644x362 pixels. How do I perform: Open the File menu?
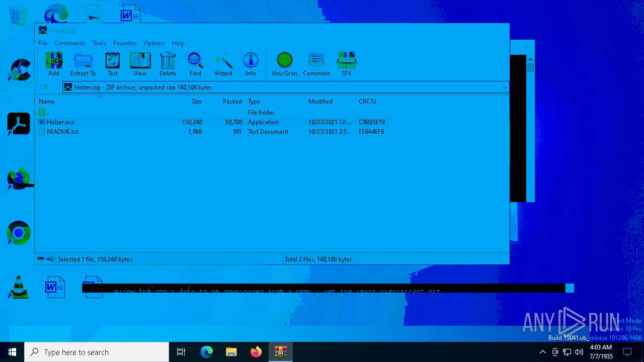[x=43, y=43]
